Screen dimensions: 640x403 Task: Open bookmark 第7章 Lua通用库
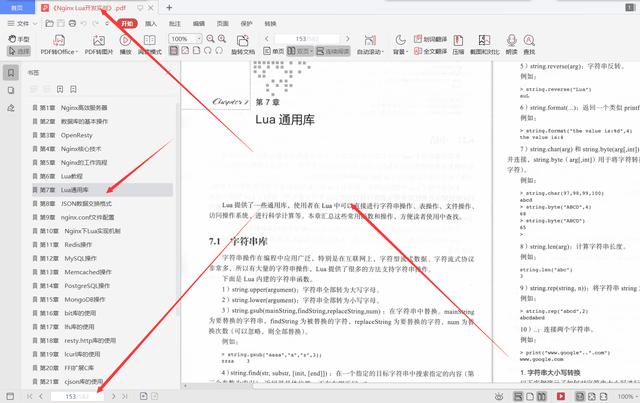coord(102,190)
